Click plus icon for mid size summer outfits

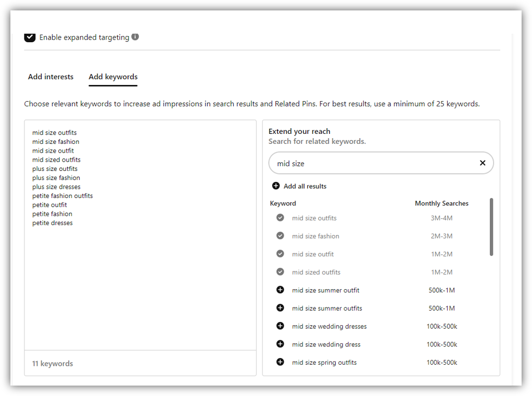pos(280,308)
